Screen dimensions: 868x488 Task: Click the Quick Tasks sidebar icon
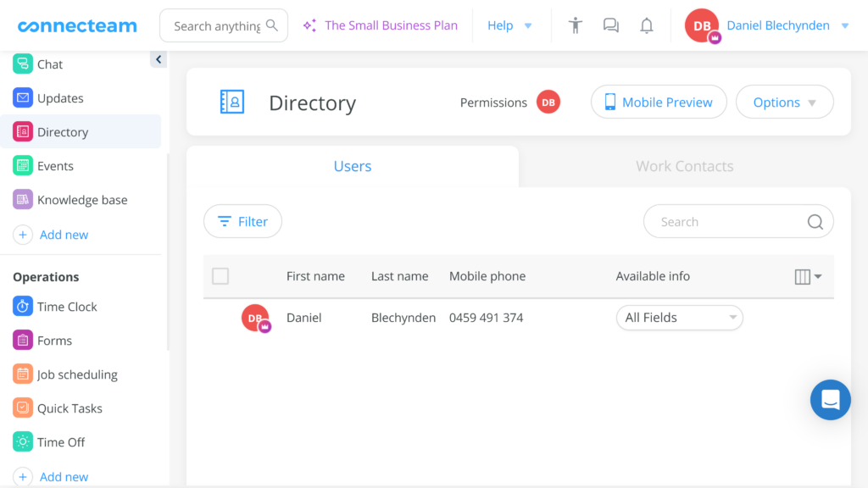pos(23,408)
